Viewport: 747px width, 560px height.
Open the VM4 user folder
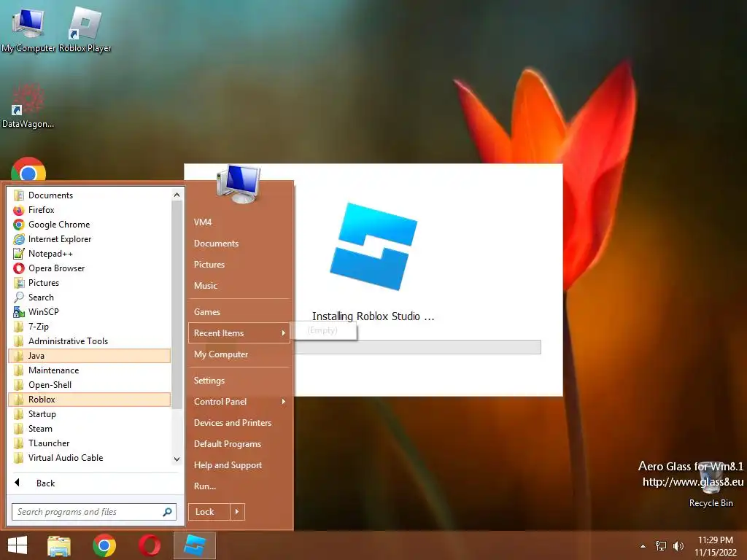(x=239, y=222)
